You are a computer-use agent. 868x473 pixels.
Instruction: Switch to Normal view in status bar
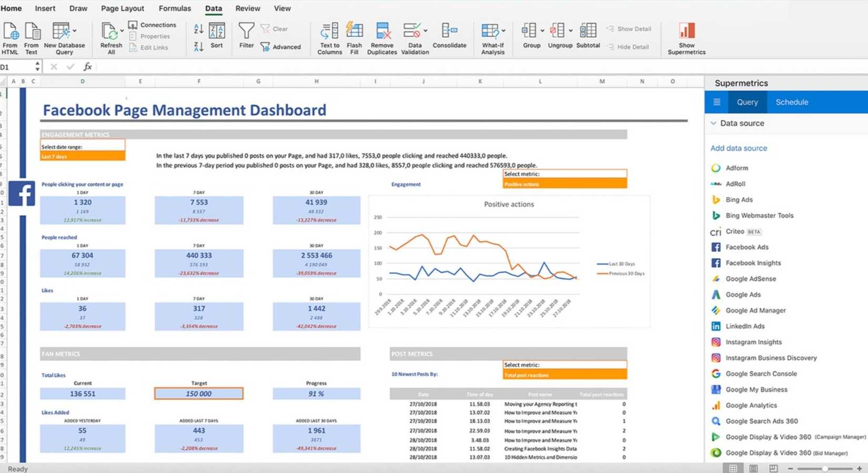[733, 468]
